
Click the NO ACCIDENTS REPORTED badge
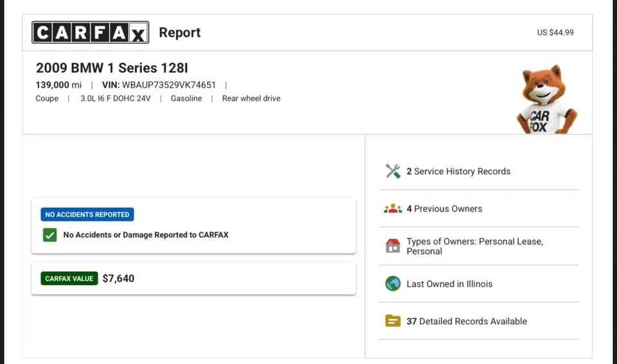[87, 214]
